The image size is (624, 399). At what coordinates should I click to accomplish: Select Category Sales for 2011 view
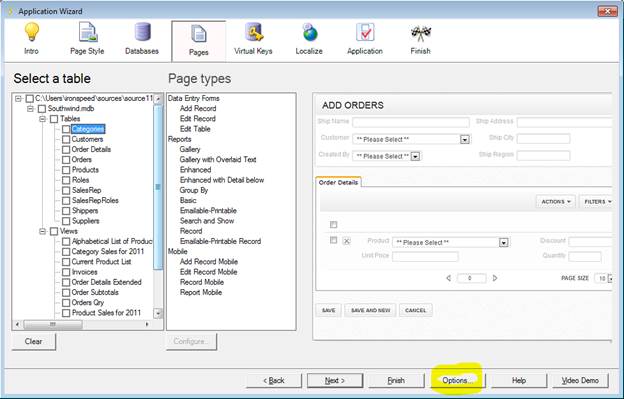[108, 251]
